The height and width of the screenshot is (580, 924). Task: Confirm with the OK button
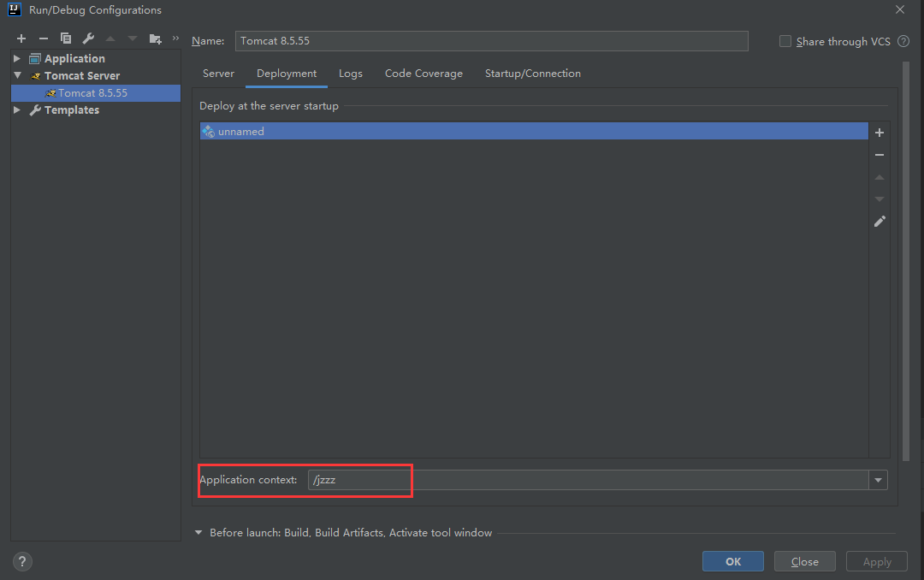point(733,561)
